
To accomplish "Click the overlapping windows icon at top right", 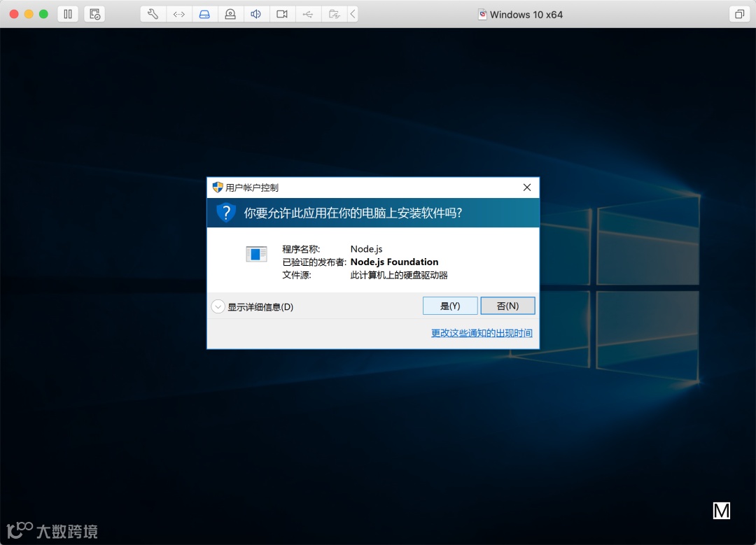I will coord(739,14).
